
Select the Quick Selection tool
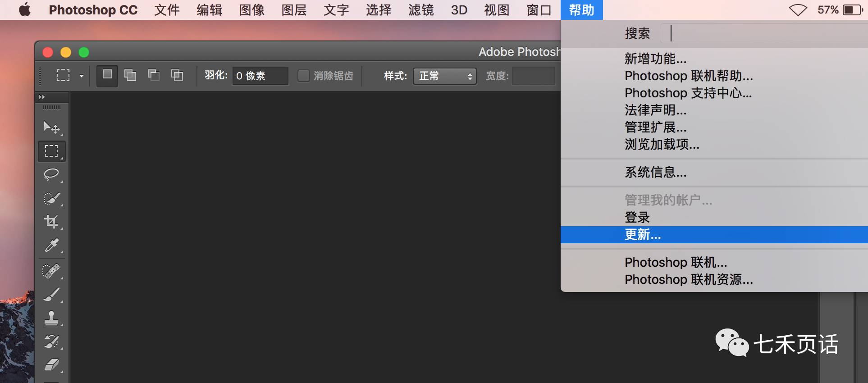click(x=51, y=198)
